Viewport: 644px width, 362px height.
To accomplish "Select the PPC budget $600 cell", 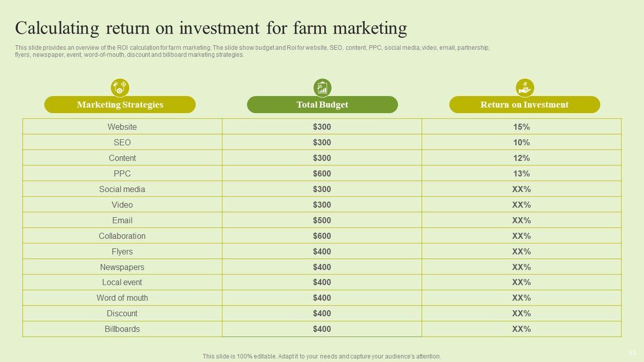I will (x=322, y=173).
